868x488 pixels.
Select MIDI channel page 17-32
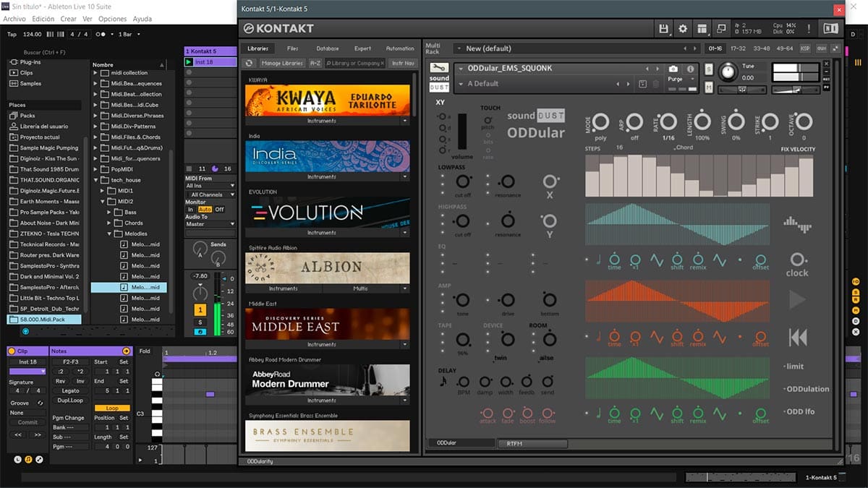(738, 48)
